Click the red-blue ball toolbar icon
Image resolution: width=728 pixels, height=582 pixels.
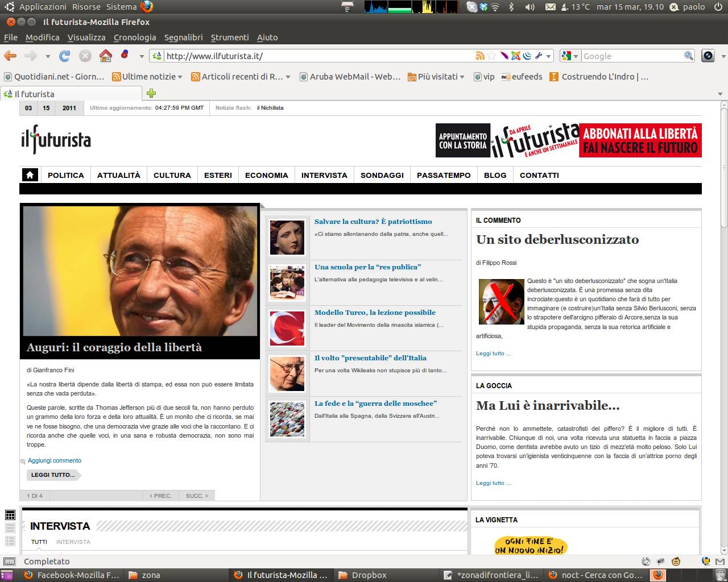(125, 55)
